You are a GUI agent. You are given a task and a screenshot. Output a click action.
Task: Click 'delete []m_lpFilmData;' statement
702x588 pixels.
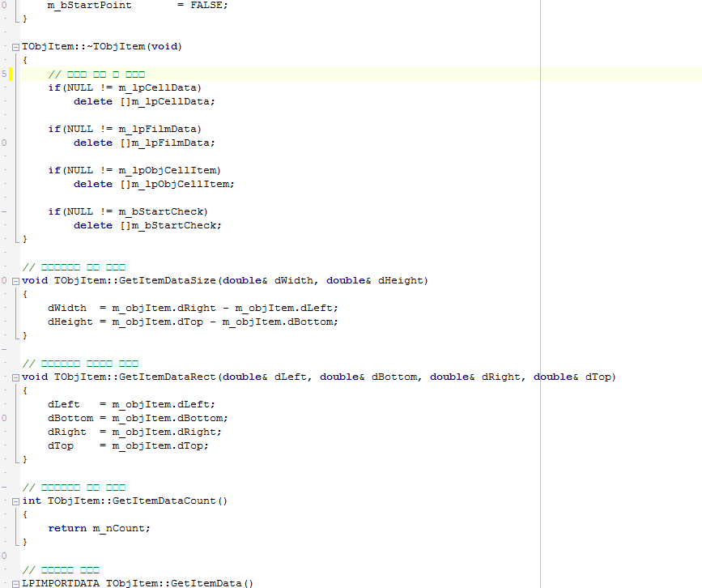(144, 143)
